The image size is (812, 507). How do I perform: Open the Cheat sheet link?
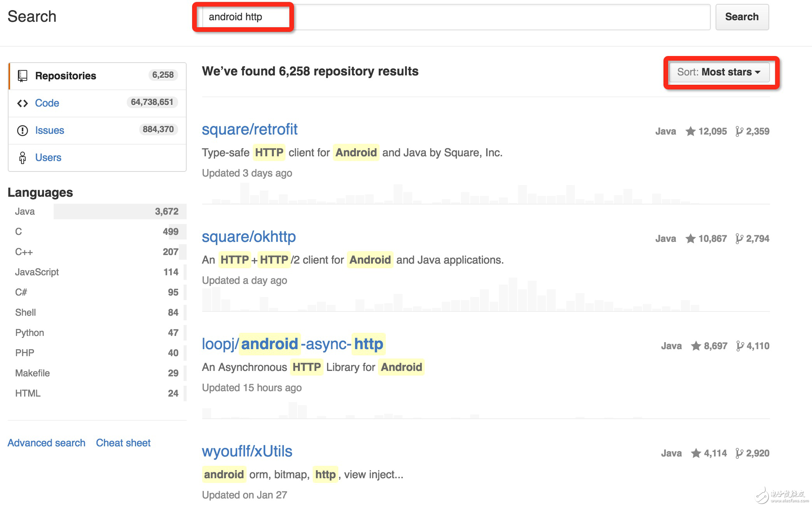[123, 443]
